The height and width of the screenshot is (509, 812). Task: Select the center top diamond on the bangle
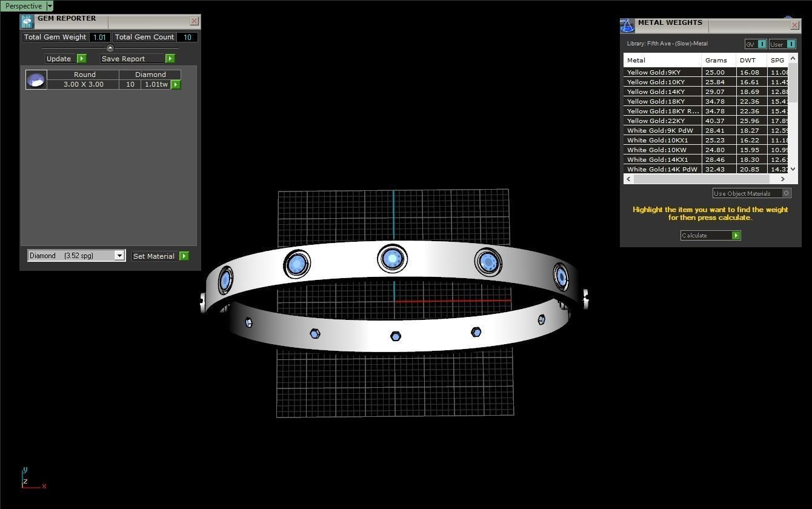point(392,259)
